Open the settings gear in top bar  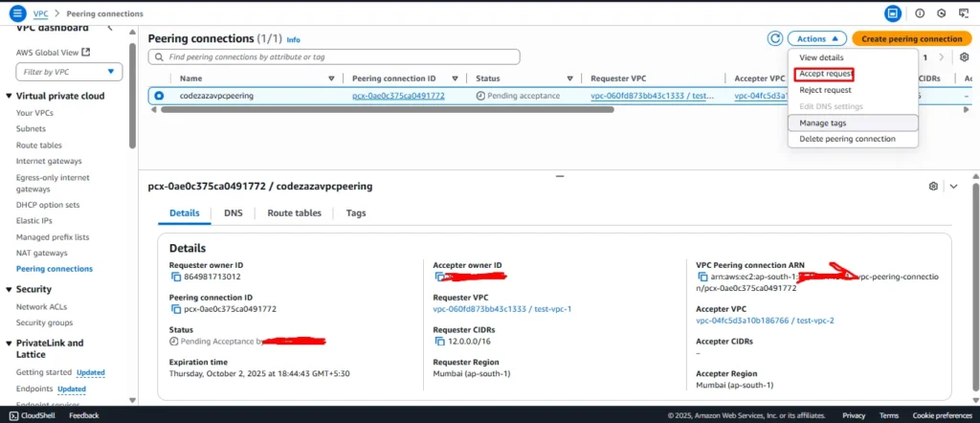942,13
